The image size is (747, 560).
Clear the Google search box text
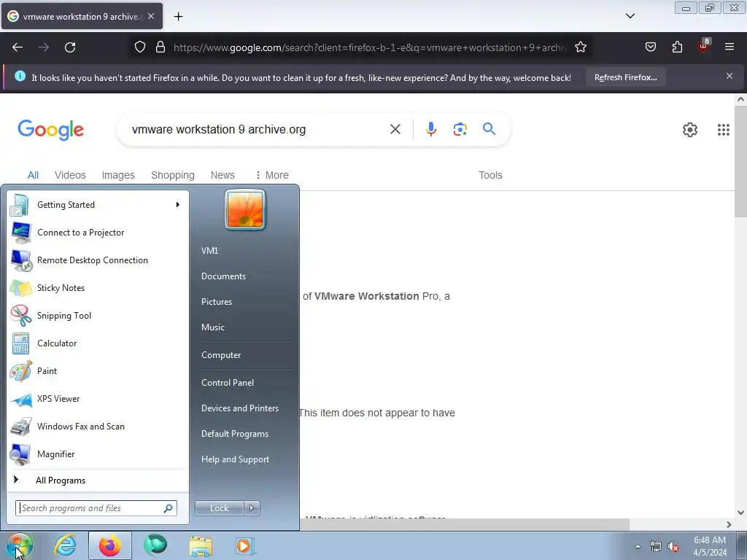[x=395, y=129]
